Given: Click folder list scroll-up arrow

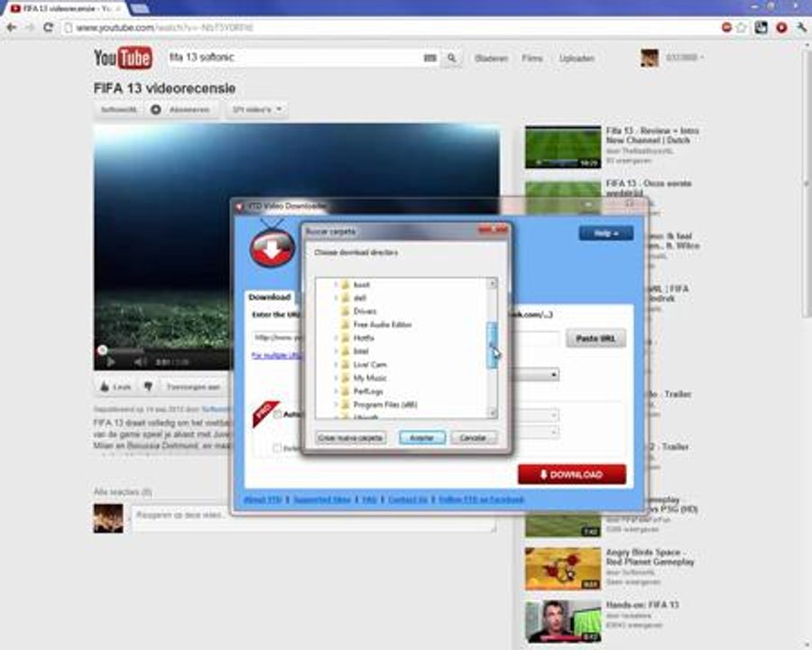Looking at the screenshot, I should point(492,283).
